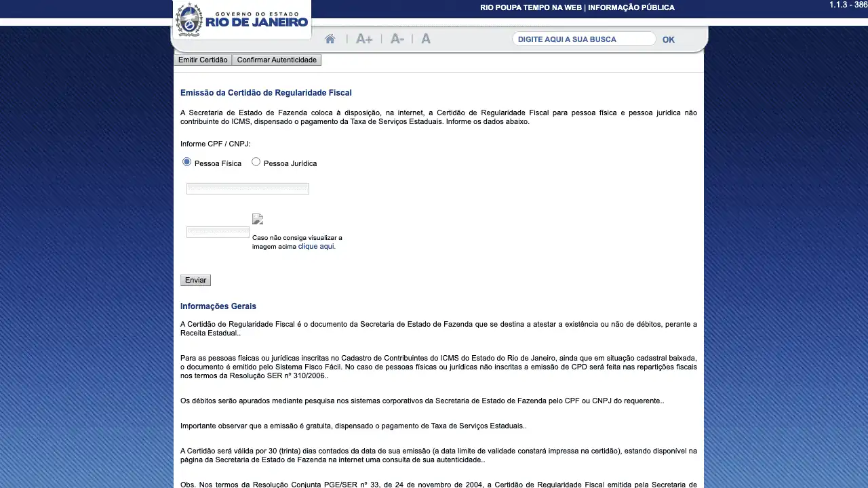868x488 pixels.
Task: Click the home icon in the toolbar
Action: (330, 39)
